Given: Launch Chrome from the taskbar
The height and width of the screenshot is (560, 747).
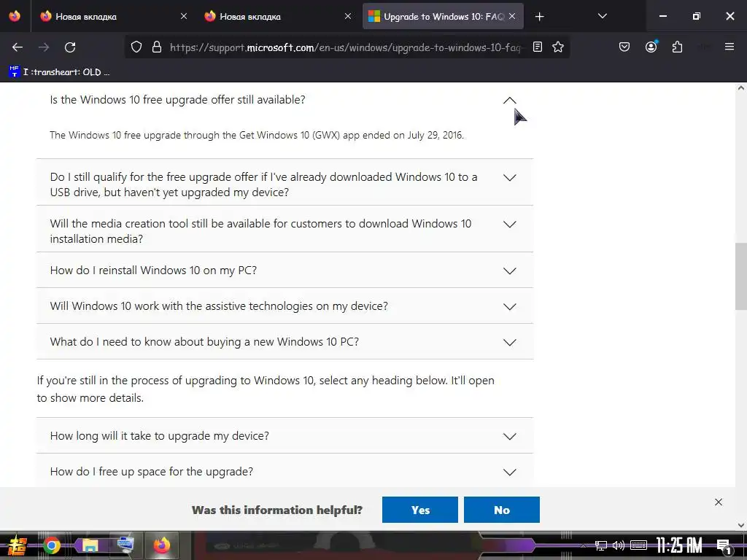Looking at the screenshot, I should [x=52, y=545].
